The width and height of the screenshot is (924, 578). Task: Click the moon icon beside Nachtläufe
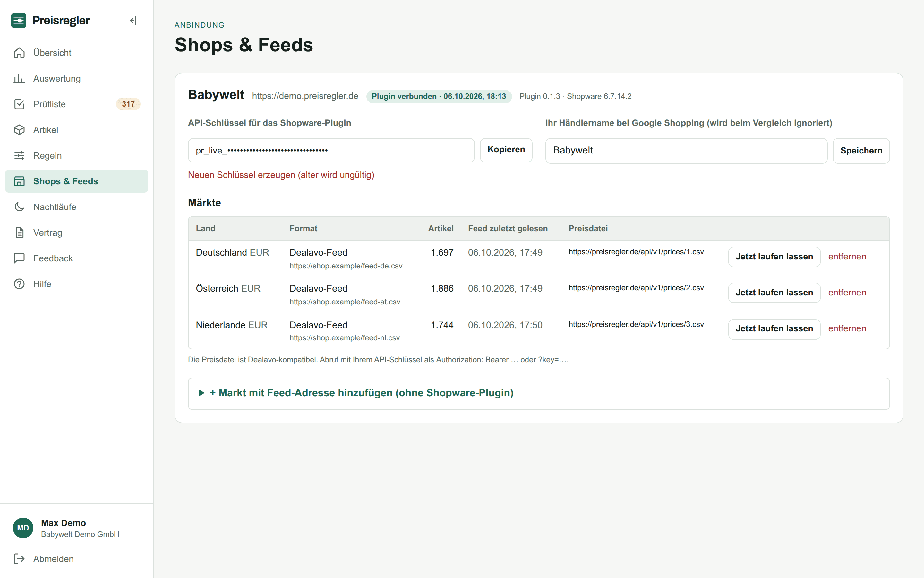click(19, 207)
